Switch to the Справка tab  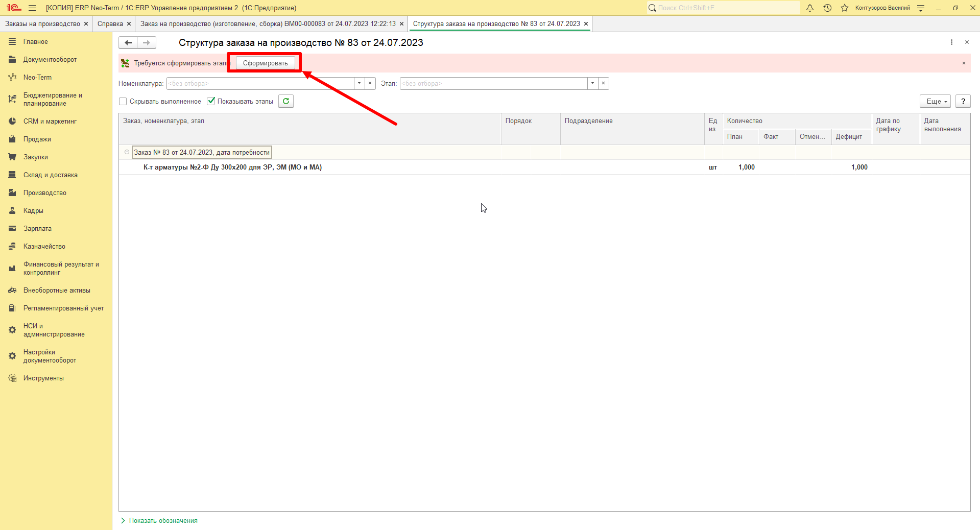coord(110,23)
